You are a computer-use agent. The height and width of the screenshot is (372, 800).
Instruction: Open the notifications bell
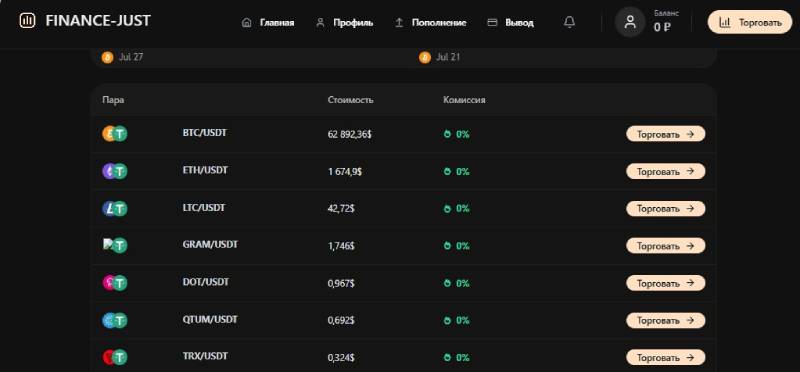pyautogui.click(x=569, y=22)
